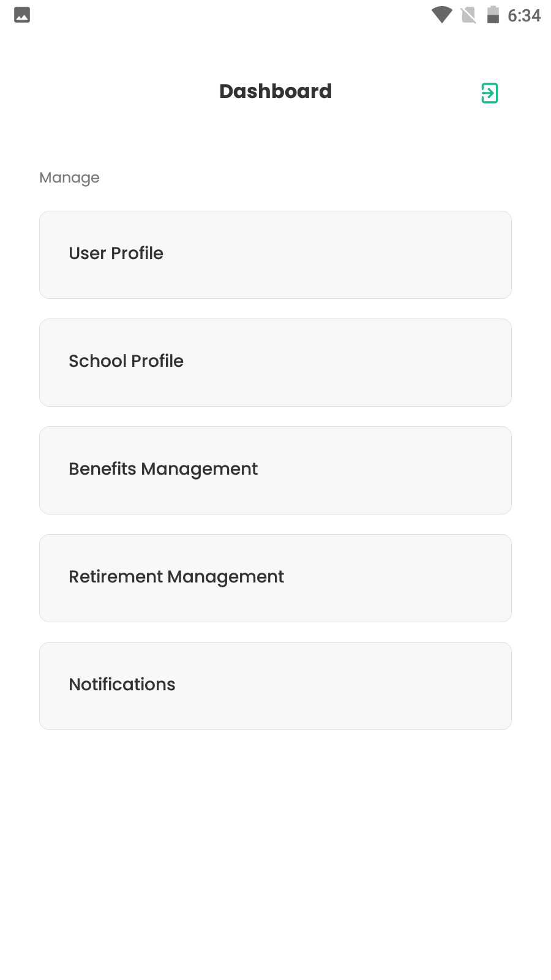
Task: Tap the "Retirement Management" label text
Action: click(x=176, y=576)
